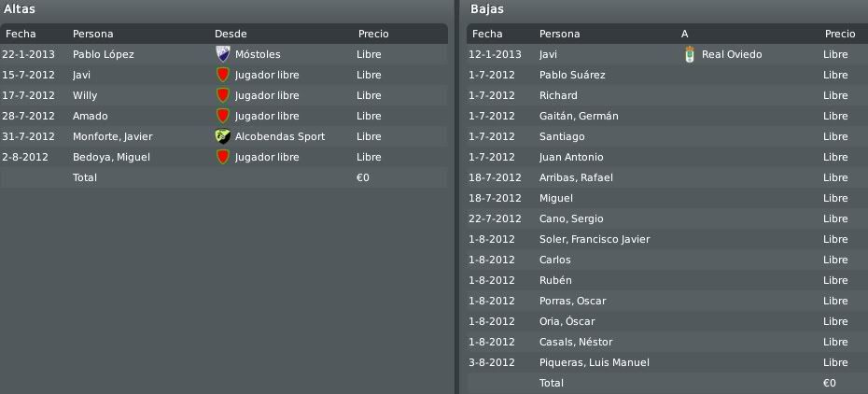Click the Móstoles club name
868x394 pixels.
coord(258,54)
